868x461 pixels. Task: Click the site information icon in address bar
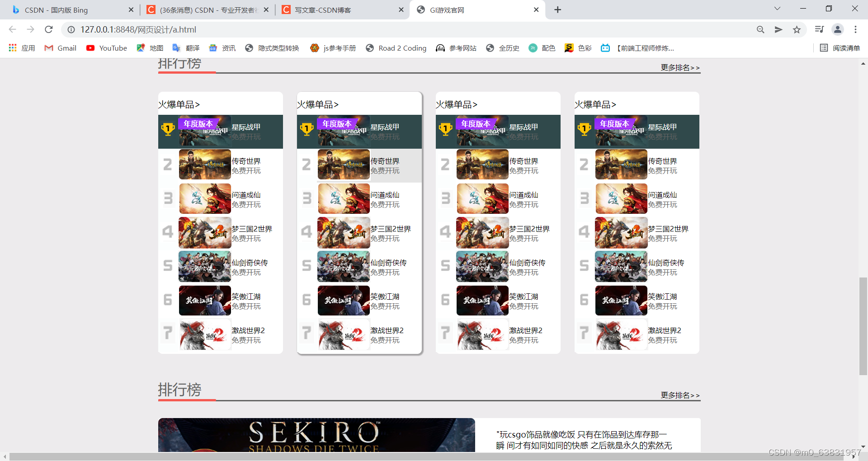(x=71, y=29)
